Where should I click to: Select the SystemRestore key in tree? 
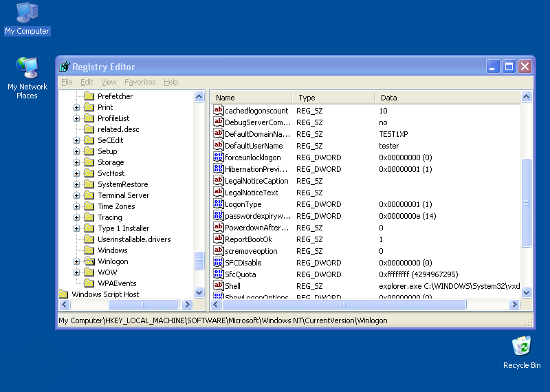[x=123, y=184]
